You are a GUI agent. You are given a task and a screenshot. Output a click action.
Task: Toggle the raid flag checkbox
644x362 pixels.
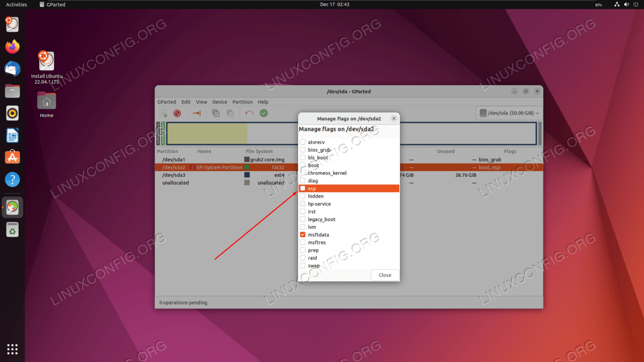click(x=303, y=258)
